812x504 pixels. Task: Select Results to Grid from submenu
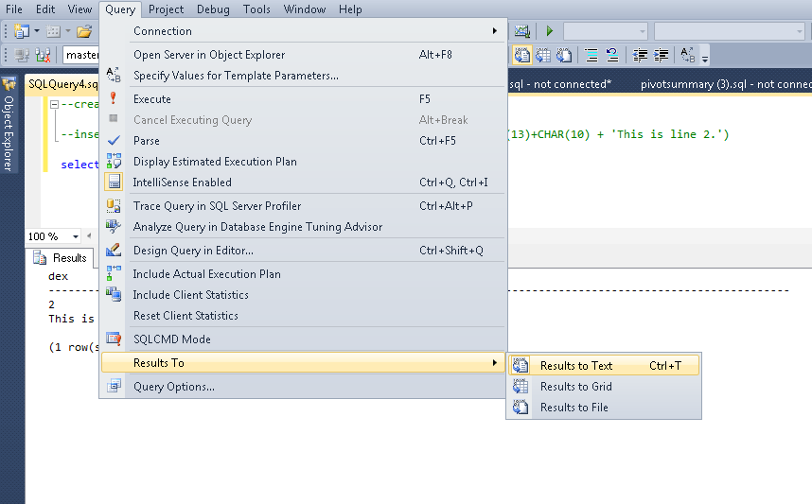coord(575,387)
